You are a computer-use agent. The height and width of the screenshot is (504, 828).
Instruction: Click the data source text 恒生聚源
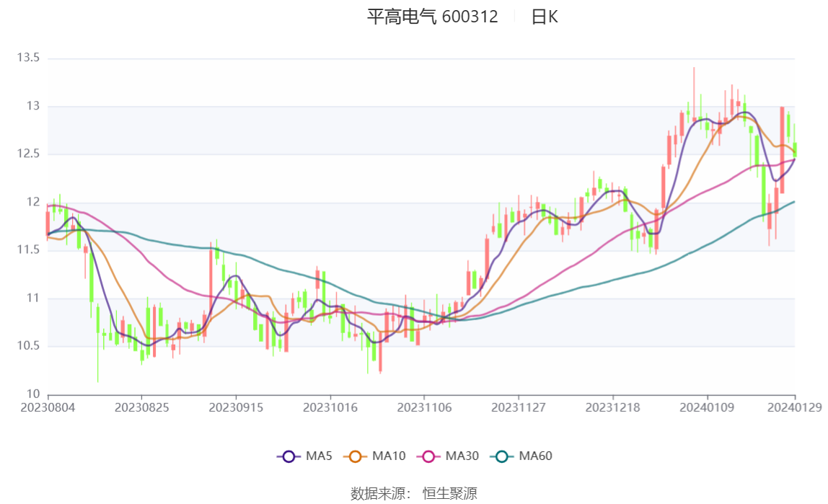(x=450, y=493)
